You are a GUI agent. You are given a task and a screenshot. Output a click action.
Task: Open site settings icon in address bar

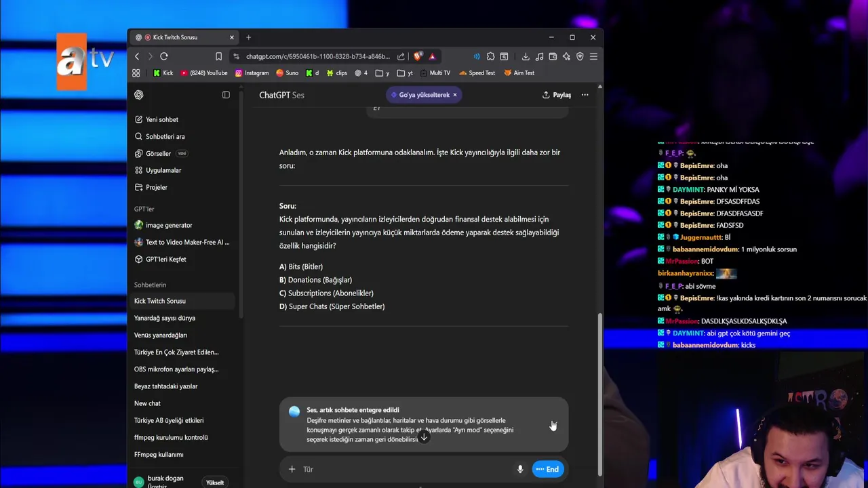pyautogui.click(x=236, y=56)
